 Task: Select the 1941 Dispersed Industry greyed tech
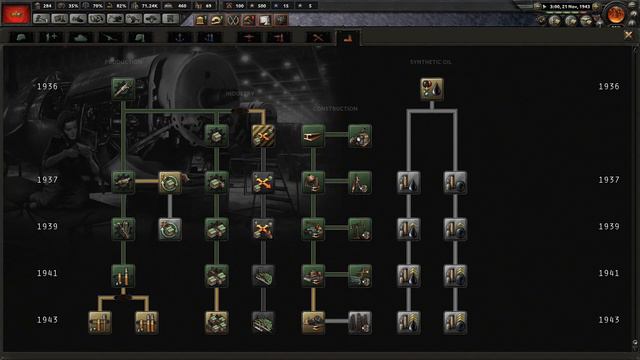click(263, 276)
